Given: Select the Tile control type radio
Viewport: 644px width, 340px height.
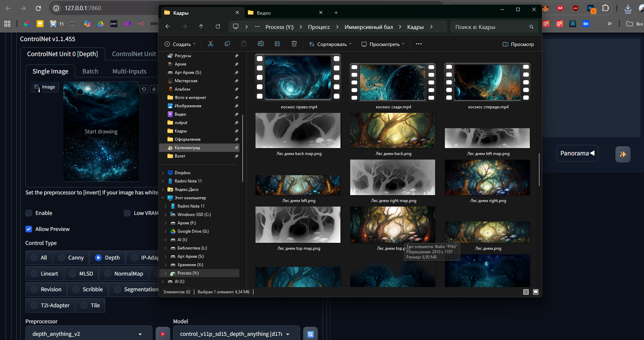Looking at the screenshot, I should 90,306.
